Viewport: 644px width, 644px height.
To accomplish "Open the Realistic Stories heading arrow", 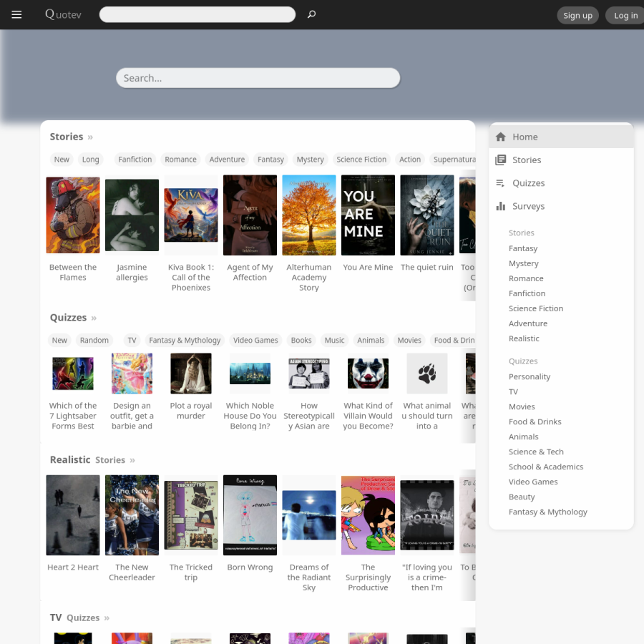I will click(x=132, y=460).
